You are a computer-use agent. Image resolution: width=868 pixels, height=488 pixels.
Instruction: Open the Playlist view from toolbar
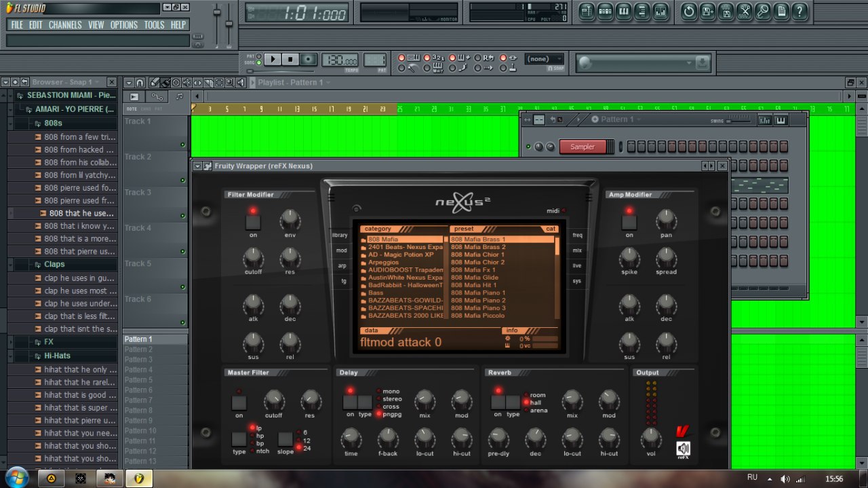click(x=587, y=11)
